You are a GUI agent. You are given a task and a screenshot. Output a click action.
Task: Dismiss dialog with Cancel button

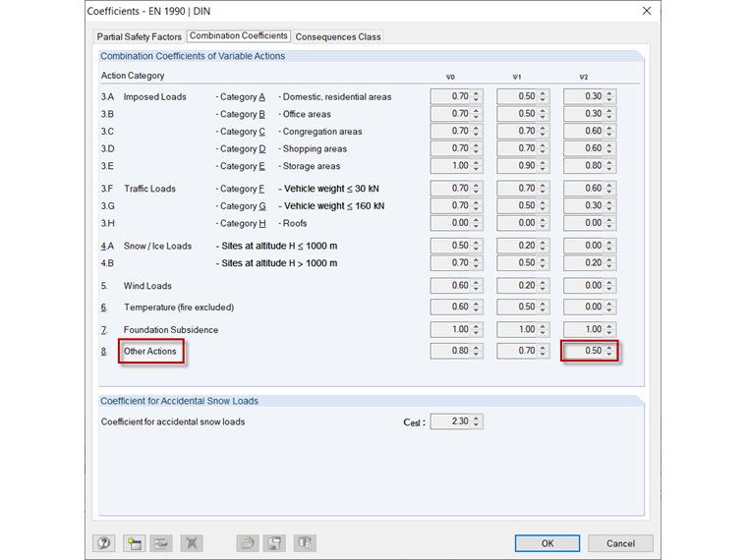[x=620, y=543]
